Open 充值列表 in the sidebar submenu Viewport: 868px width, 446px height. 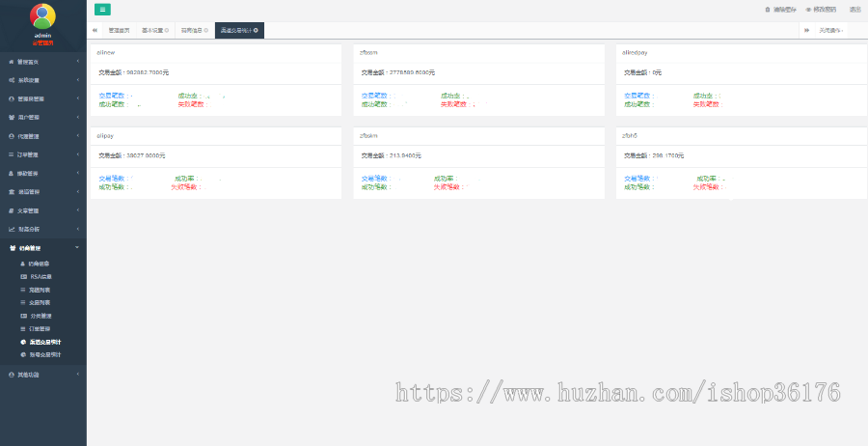[40, 290]
